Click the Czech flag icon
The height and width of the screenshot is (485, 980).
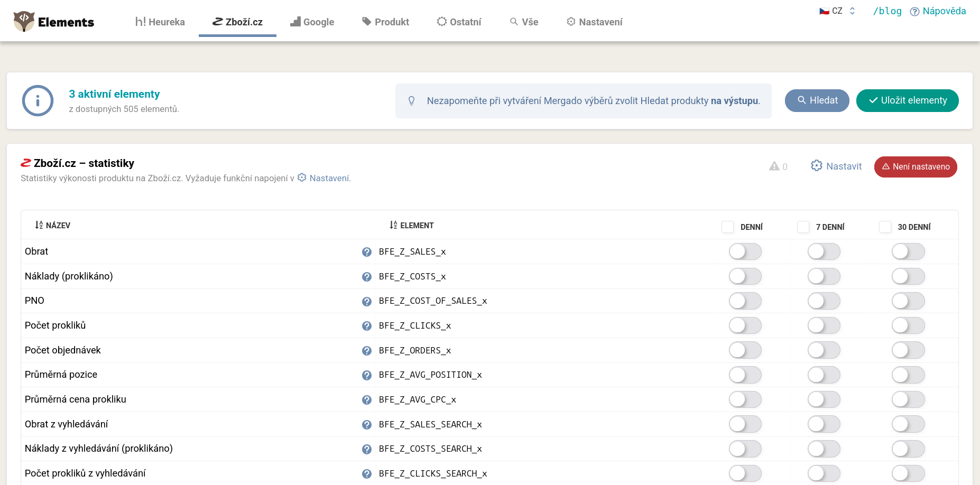pos(824,11)
